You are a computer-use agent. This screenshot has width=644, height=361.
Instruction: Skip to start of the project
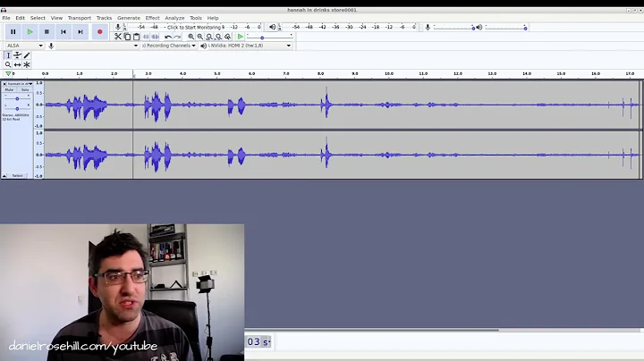pos(64,32)
